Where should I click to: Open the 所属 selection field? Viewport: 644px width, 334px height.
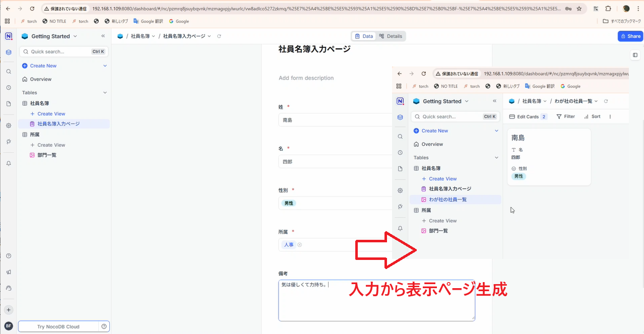point(343,245)
